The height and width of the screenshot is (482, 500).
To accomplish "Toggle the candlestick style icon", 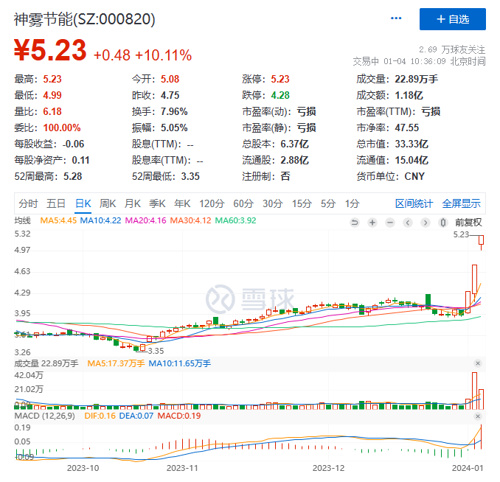I will point(443,222).
